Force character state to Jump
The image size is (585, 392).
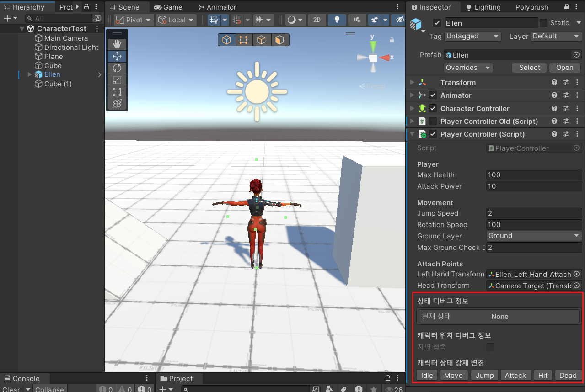[484, 375]
